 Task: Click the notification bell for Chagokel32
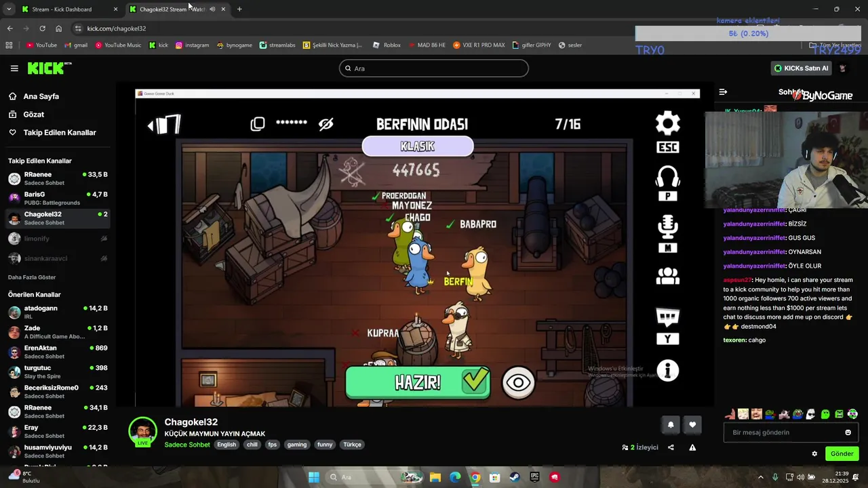pyautogui.click(x=671, y=425)
